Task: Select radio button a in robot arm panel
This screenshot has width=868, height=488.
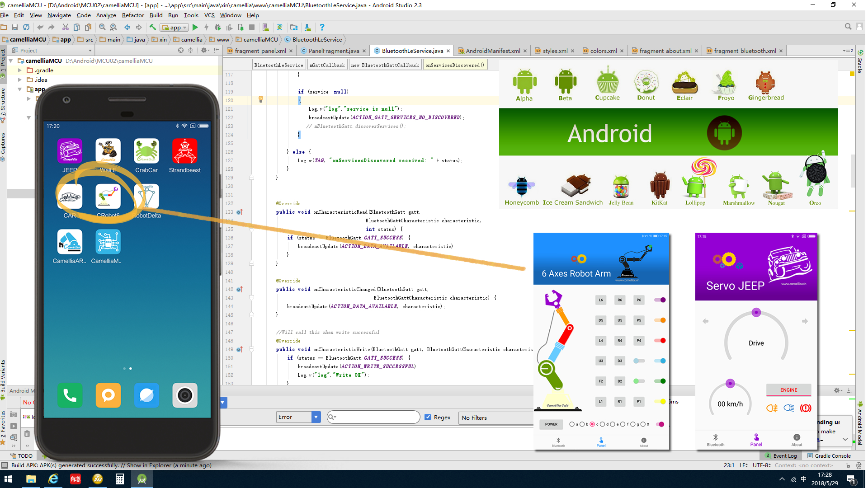Action: pos(572,424)
